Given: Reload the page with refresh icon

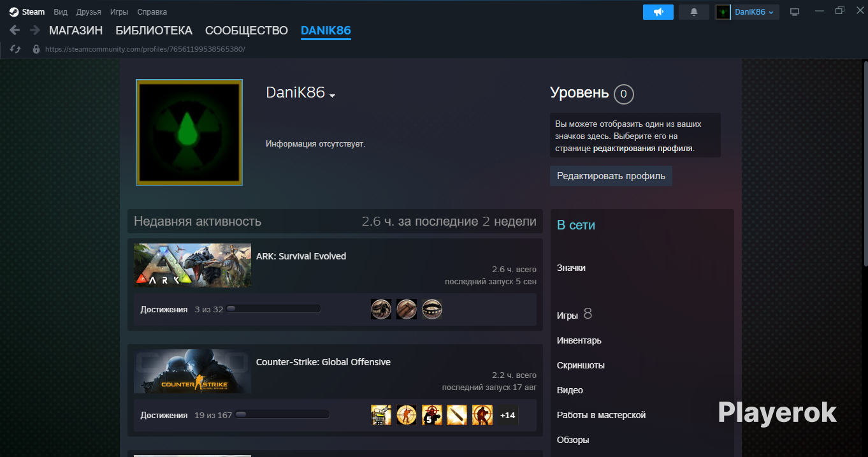Looking at the screenshot, I should [16, 49].
